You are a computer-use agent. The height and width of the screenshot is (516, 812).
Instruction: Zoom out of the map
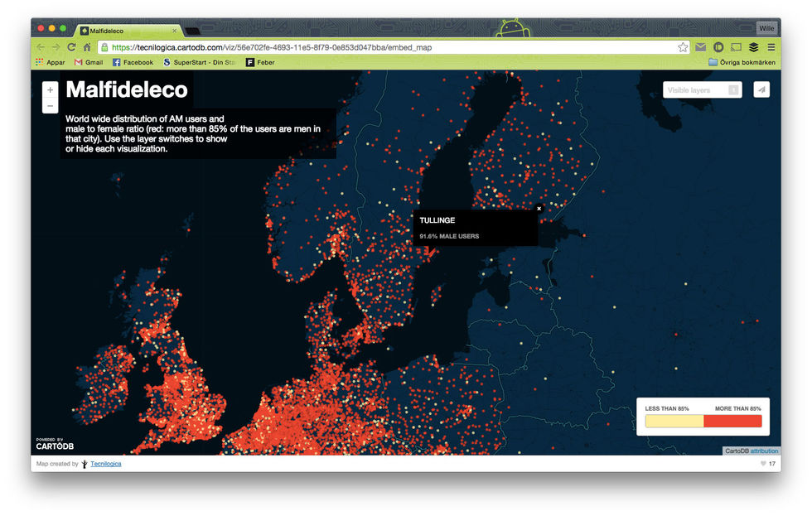[x=51, y=106]
